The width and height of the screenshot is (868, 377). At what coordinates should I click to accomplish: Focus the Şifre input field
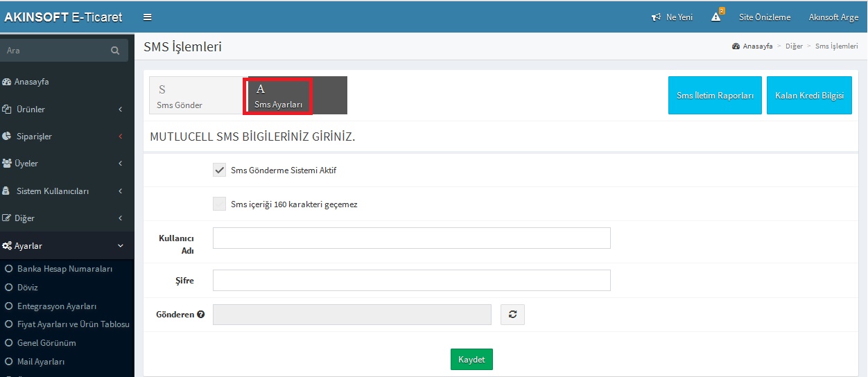(412, 281)
